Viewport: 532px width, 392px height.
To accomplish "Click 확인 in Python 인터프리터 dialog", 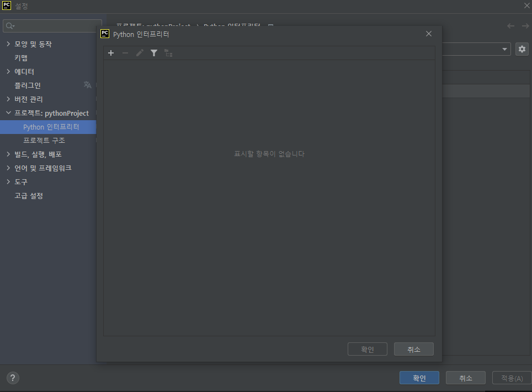I will tap(368, 350).
